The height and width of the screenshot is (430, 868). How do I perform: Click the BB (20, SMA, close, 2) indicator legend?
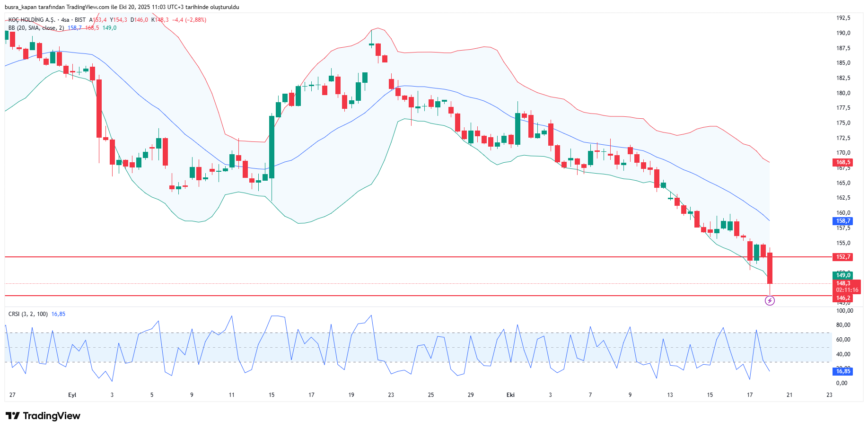click(x=36, y=28)
